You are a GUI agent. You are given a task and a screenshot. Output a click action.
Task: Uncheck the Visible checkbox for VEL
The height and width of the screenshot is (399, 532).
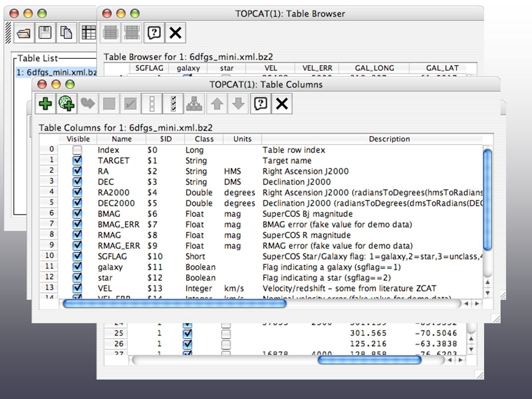coord(77,288)
